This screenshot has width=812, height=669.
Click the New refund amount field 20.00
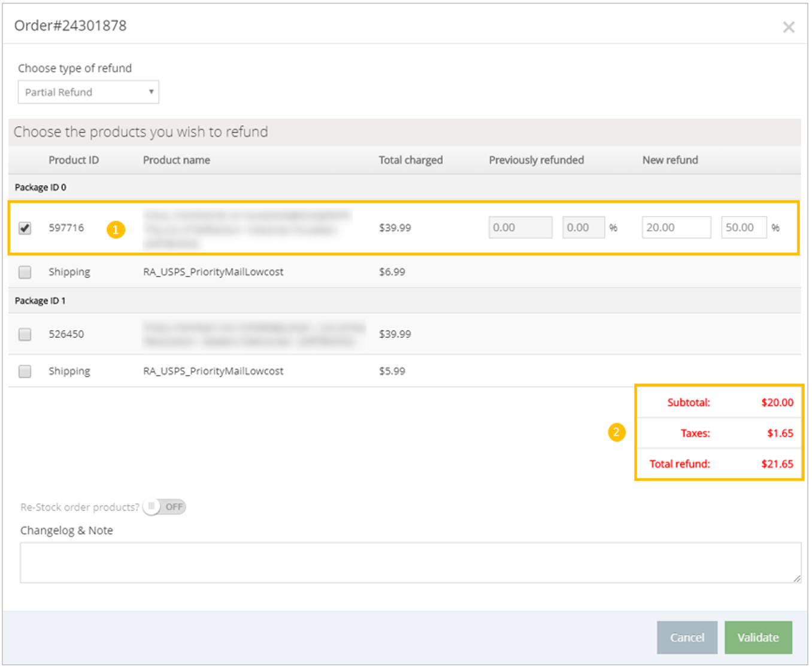coord(675,228)
